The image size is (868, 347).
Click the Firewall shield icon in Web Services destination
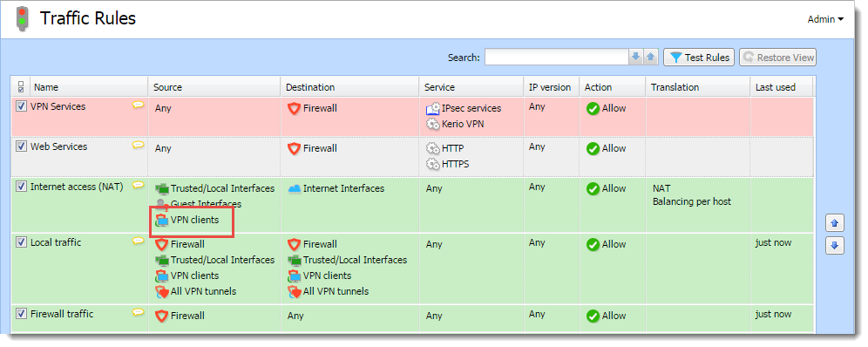(x=294, y=148)
